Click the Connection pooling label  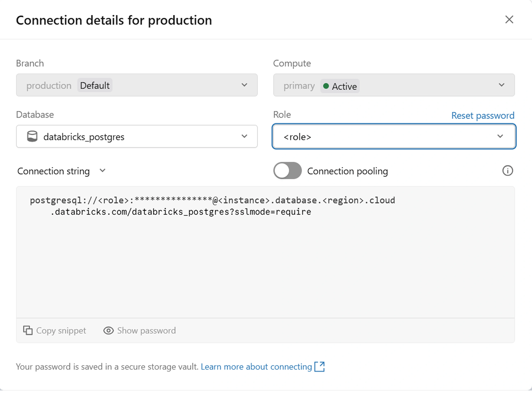pos(348,171)
